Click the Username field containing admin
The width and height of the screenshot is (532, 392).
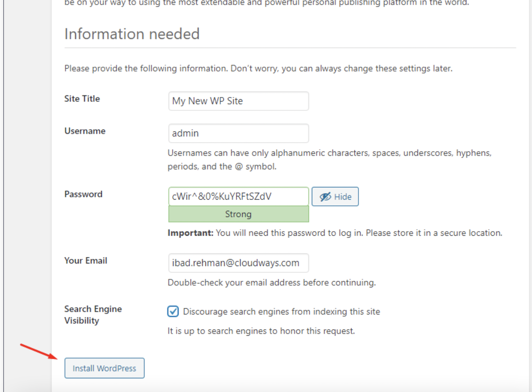coord(238,133)
